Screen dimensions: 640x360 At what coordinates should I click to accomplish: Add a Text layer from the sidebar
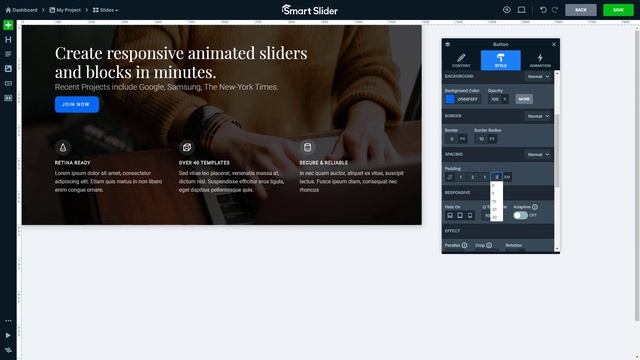tap(8, 54)
